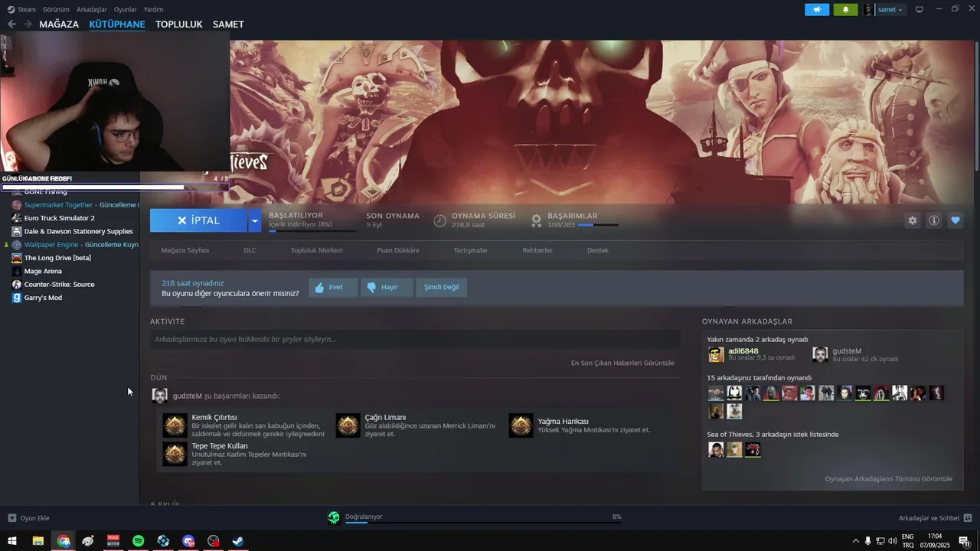This screenshot has height=551, width=980.
Task: Open the DLC tab
Action: point(250,250)
